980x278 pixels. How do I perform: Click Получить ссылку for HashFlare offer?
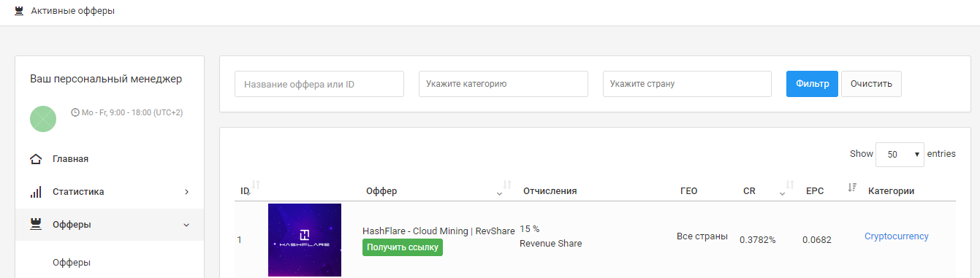pos(403,247)
